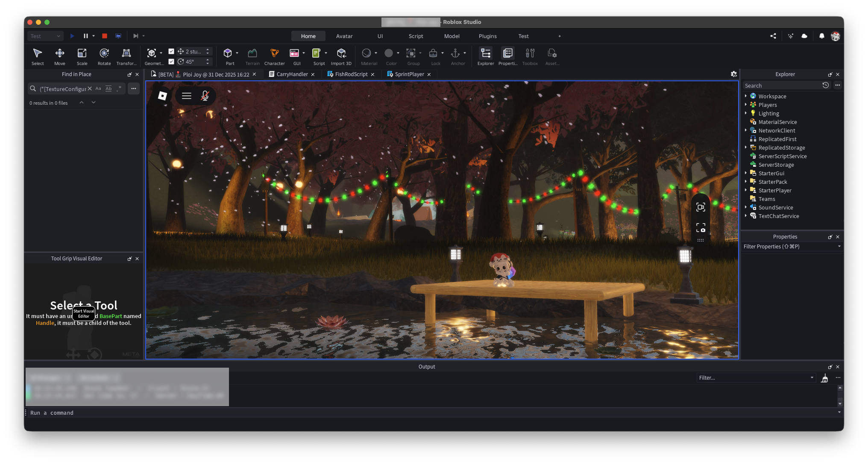Click the Import 3D icon
Image resolution: width=868 pixels, height=463 pixels.
pos(341,53)
